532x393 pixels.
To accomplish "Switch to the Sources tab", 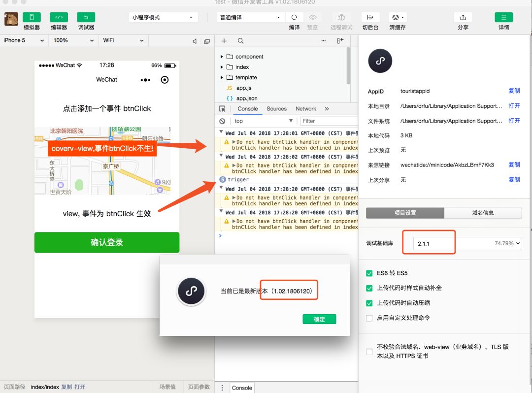I will (276, 109).
